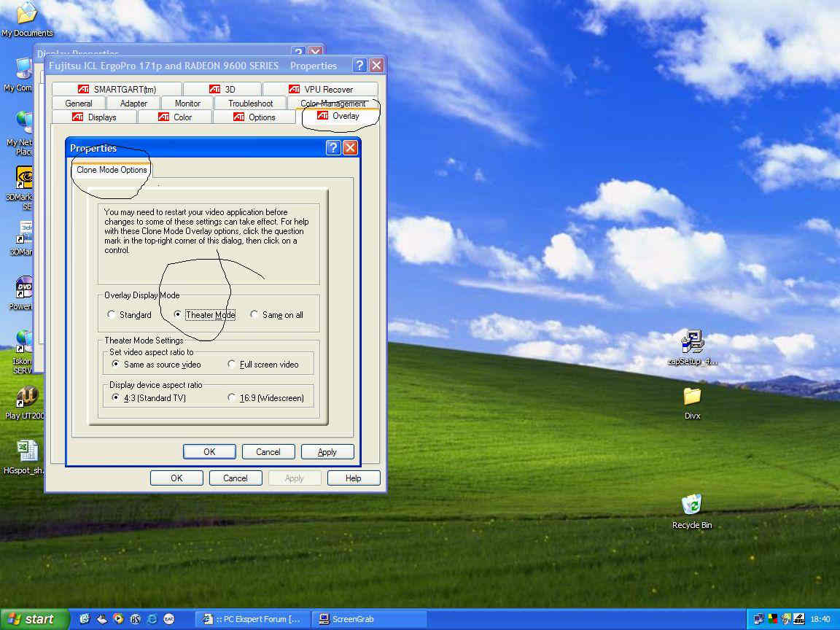Image resolution: width=840 pixels, height=630 pixels.
Task: Launch the PowerDVD desktop shortcut
Action: (x=23, y=293)
